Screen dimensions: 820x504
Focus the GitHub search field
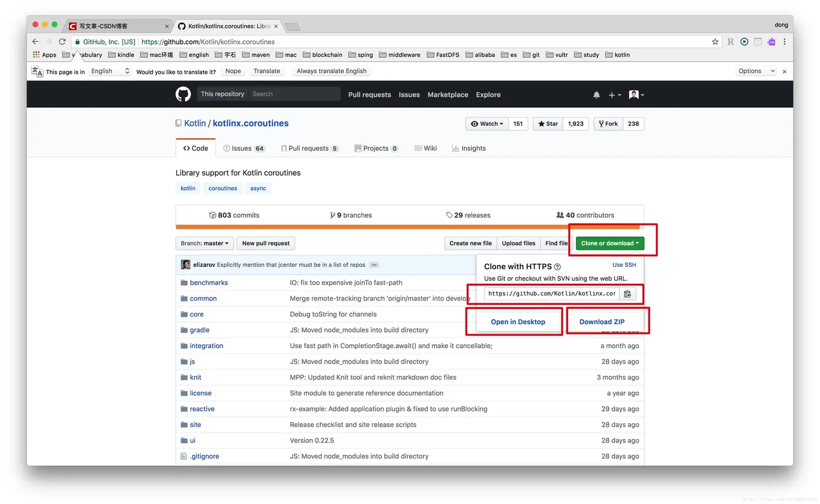coord(295,94)
